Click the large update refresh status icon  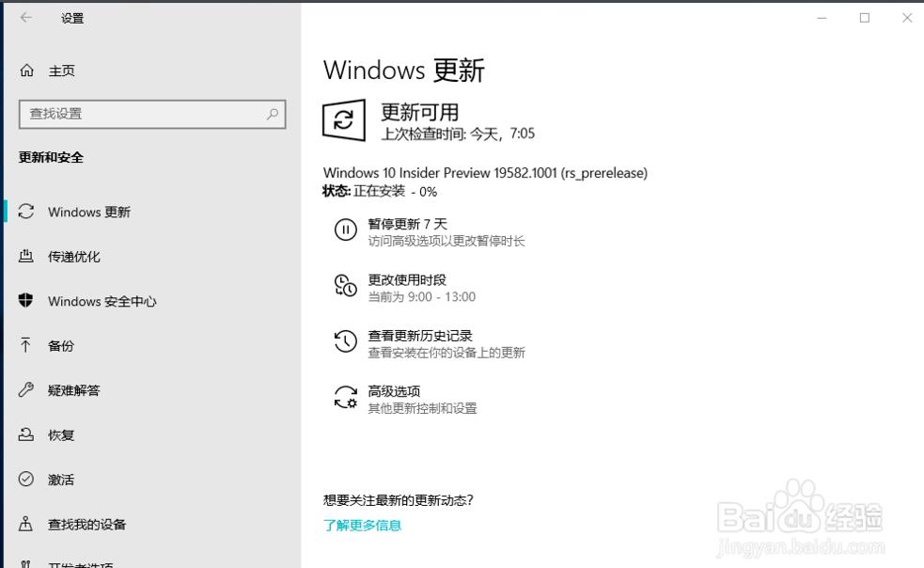[x=344, y=120]
